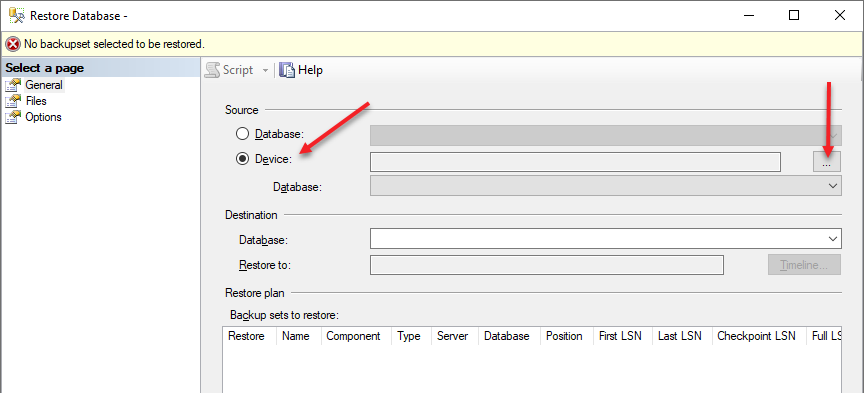Click the Restore to field
The image size is (864, 393).
tap(547, 265)
